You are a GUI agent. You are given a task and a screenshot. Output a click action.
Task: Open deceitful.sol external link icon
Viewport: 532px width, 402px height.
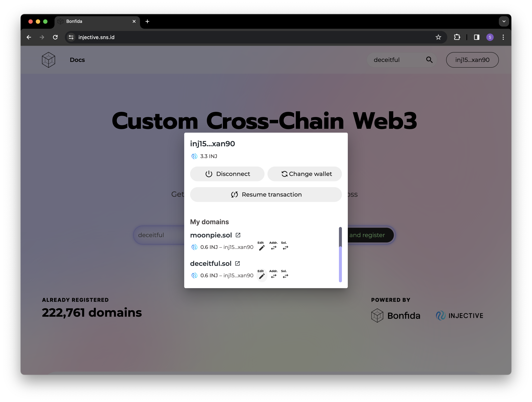click(237, 263)
